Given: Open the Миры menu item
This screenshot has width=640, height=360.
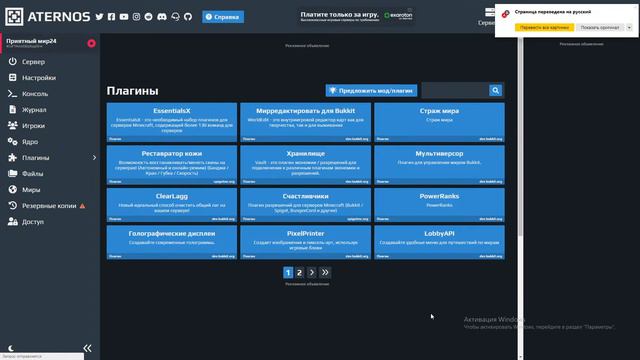Looking at the screenshot, I should pos(50,189).
